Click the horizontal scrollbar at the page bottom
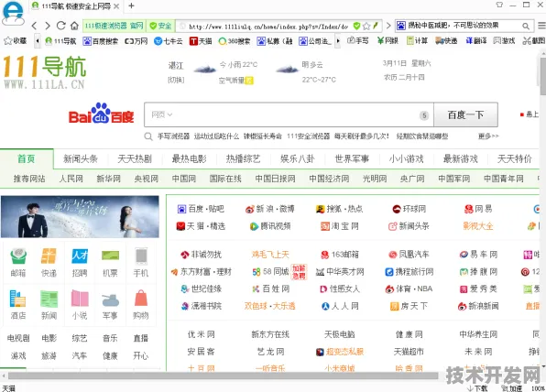 [223, 376]
